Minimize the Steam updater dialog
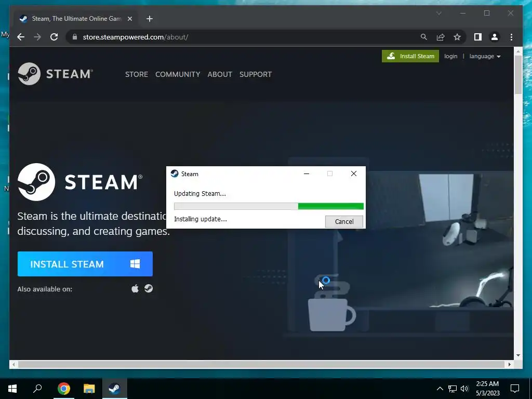 pyautogui.click(x=307, y=174)
